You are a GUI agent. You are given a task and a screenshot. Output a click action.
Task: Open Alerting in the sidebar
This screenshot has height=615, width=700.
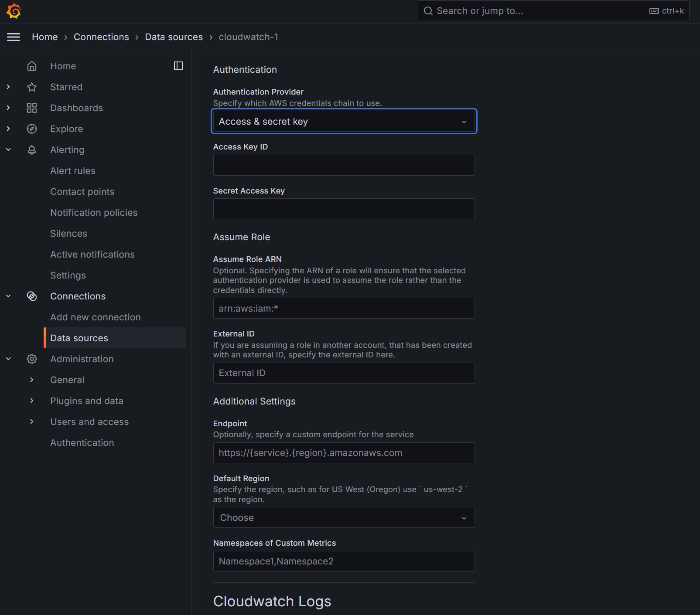67,150
